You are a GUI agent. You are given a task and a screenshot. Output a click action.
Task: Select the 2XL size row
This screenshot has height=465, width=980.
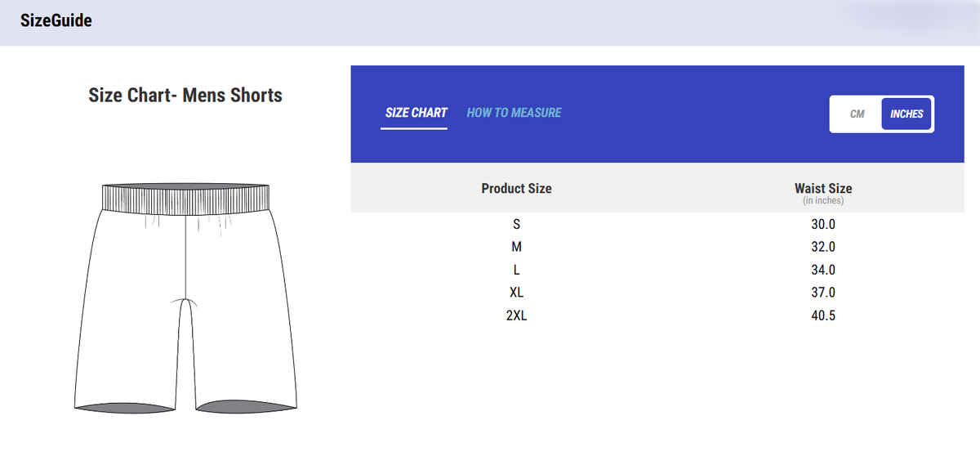click(516, 315)
